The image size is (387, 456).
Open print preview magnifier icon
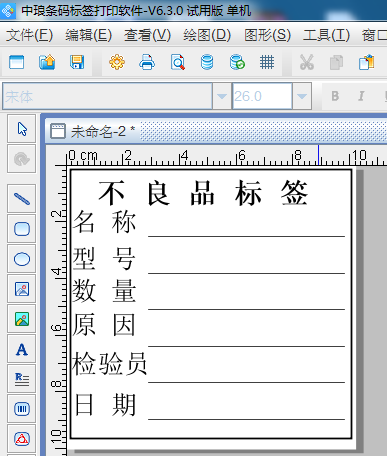[x=177, y=62]
